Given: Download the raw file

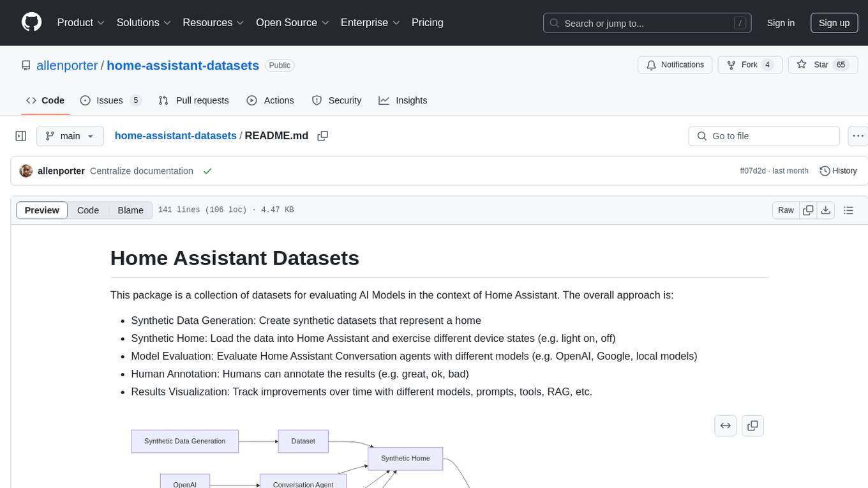Looking at the screenshot, I should coord(826,210).
